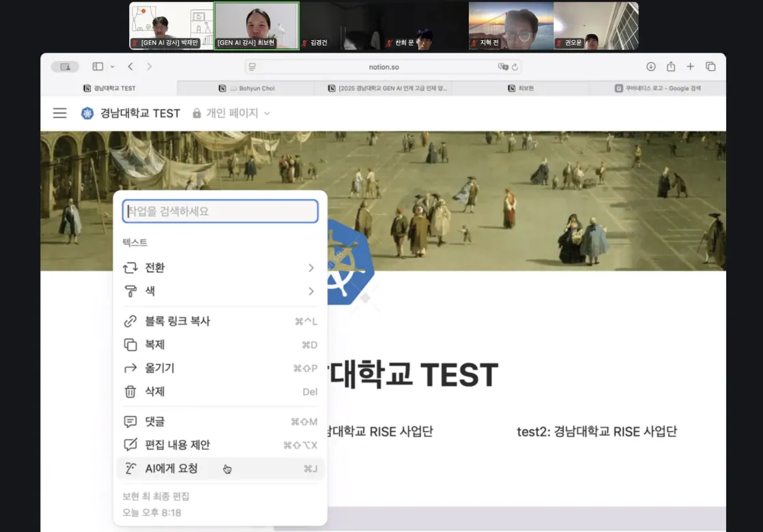Screen dimensions: 763x532
Task: Choose 복제 from the block menu
Action: click(x=220, y=345)
